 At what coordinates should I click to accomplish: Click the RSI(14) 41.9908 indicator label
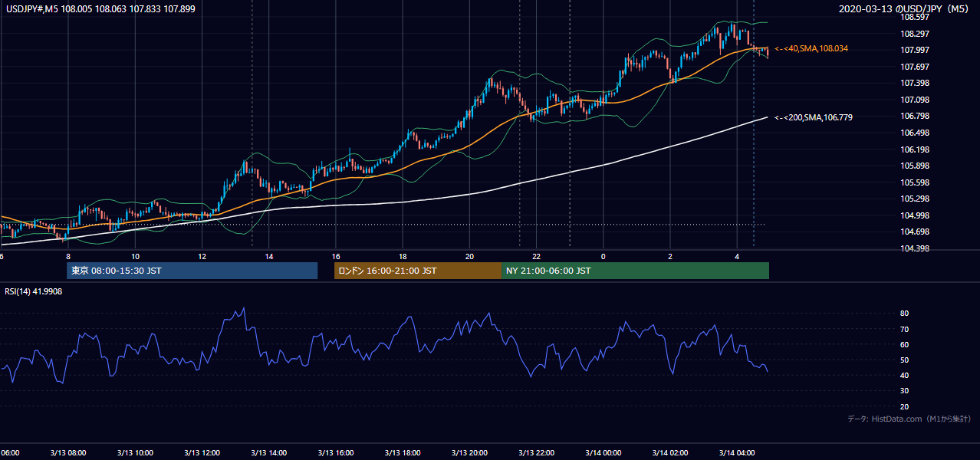click(x=33, y=291)
